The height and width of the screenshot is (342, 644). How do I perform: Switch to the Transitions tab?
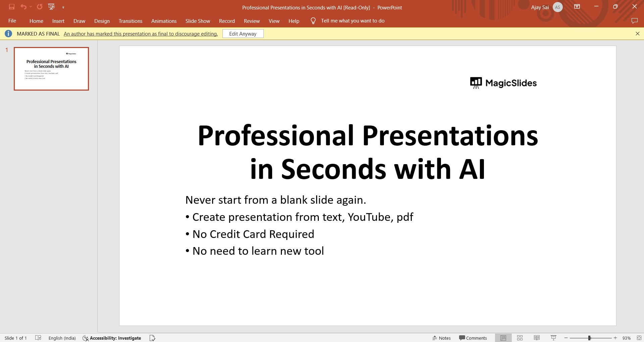pyautogui.click(x=130, y=21)
